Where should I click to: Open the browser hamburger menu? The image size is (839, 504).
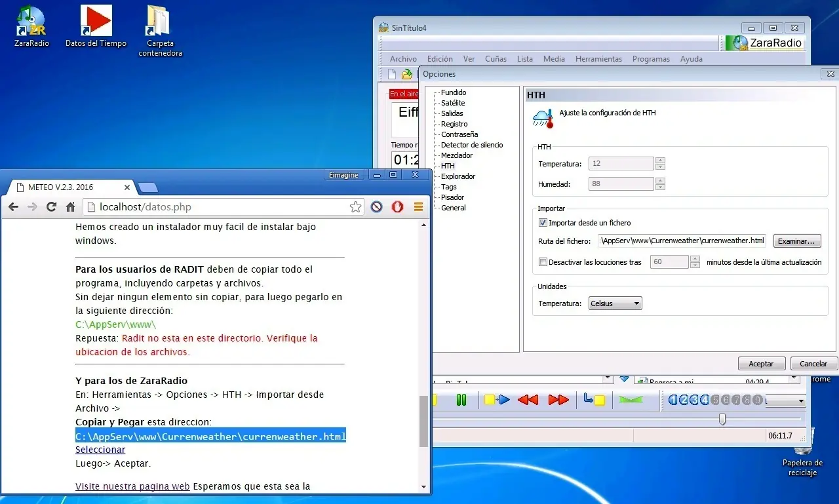(418, 207)
